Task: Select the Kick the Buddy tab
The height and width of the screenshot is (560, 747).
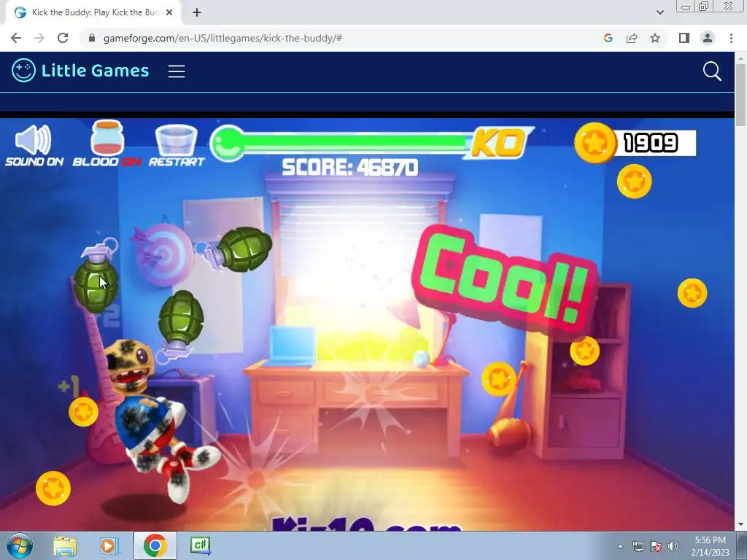Action: 94,12
